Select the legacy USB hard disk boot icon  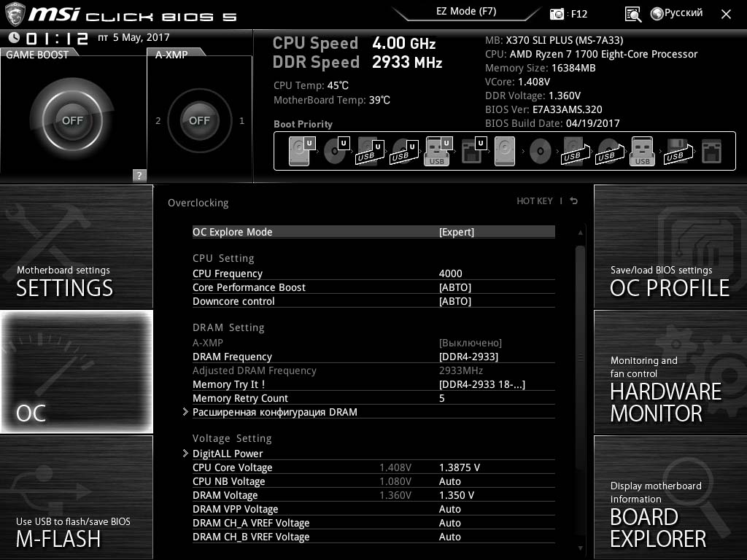coord(576,151)
